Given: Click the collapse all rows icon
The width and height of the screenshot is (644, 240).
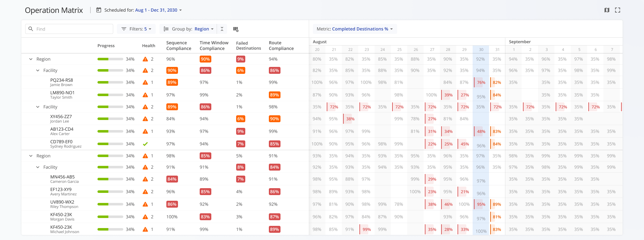Looking at the screenshot, I should [222, 29].
